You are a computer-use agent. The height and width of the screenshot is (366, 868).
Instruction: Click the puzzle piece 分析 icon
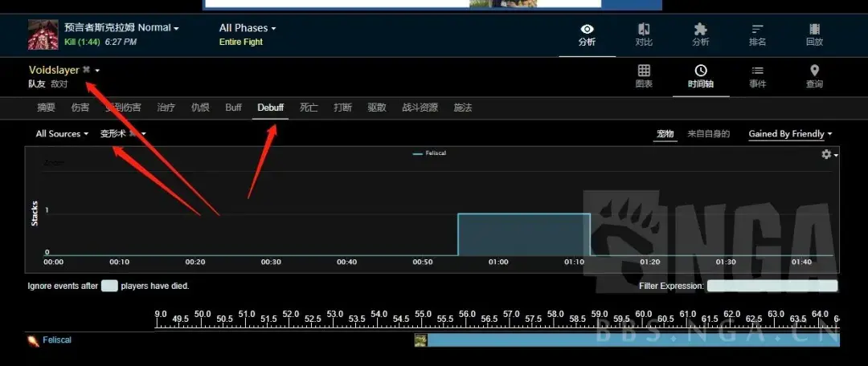[700, 30]
